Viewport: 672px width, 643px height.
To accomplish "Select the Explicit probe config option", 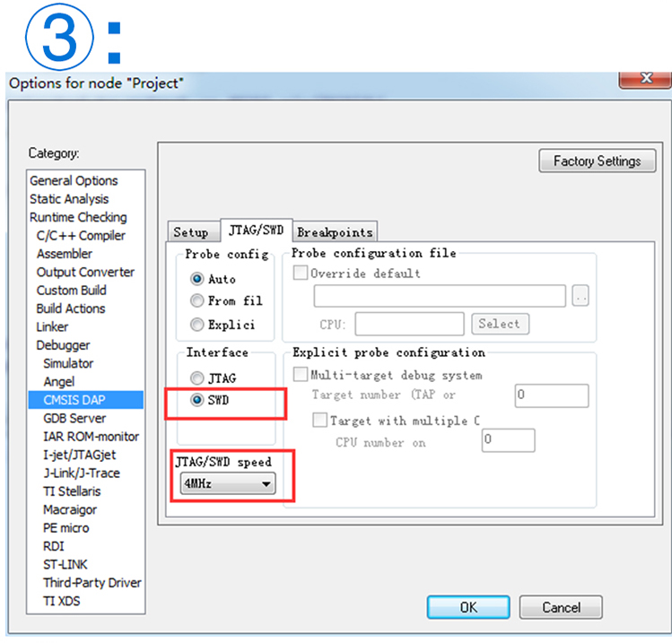I will 197,325.
